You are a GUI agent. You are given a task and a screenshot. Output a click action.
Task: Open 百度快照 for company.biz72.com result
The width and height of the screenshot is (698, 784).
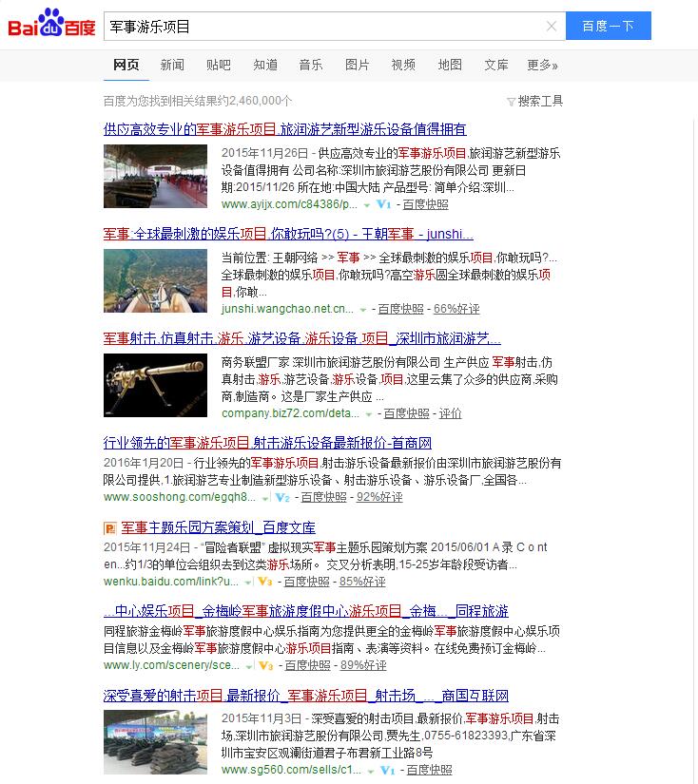pyautogui.click(x=406, y=413)
